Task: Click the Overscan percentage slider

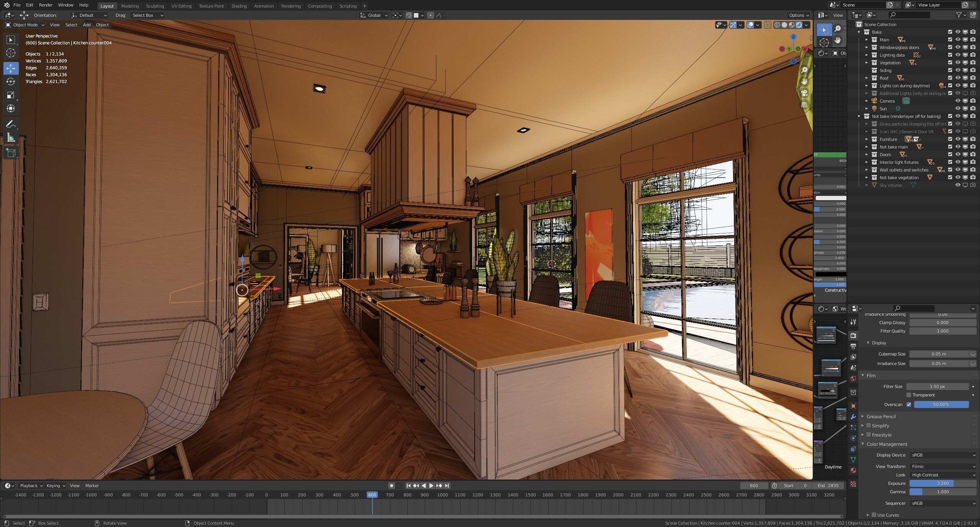Action: [941, 405]
